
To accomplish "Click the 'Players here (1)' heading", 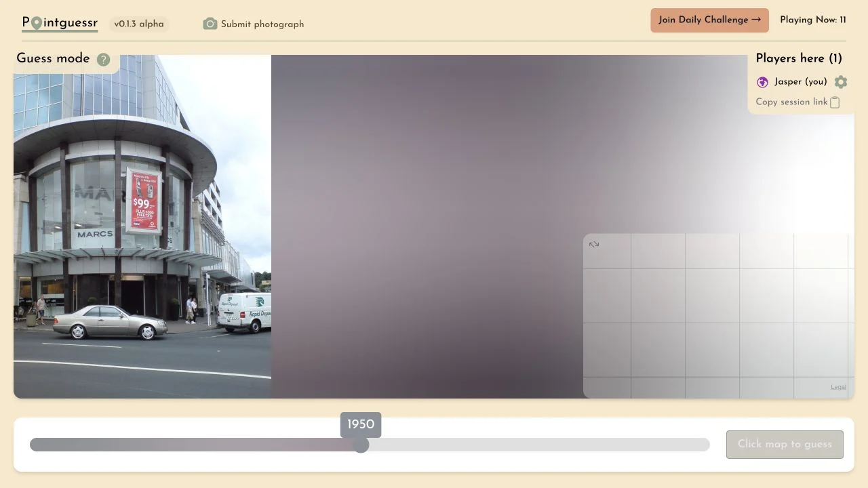I will click(x=799, y=59).
